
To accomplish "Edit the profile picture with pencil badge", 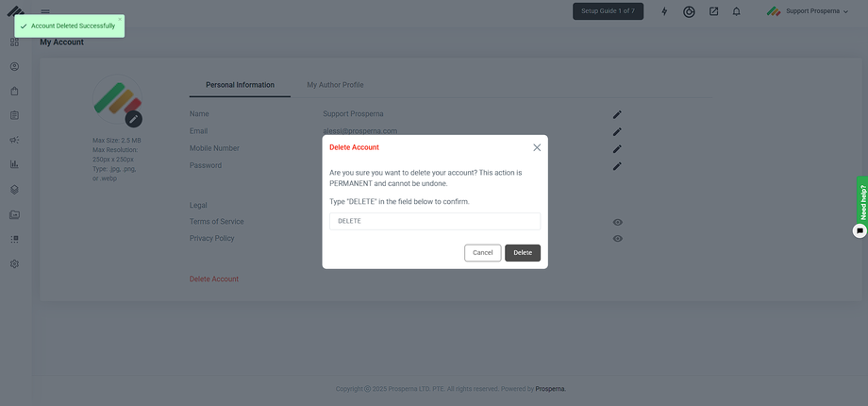I will click(x=134, y=119).
